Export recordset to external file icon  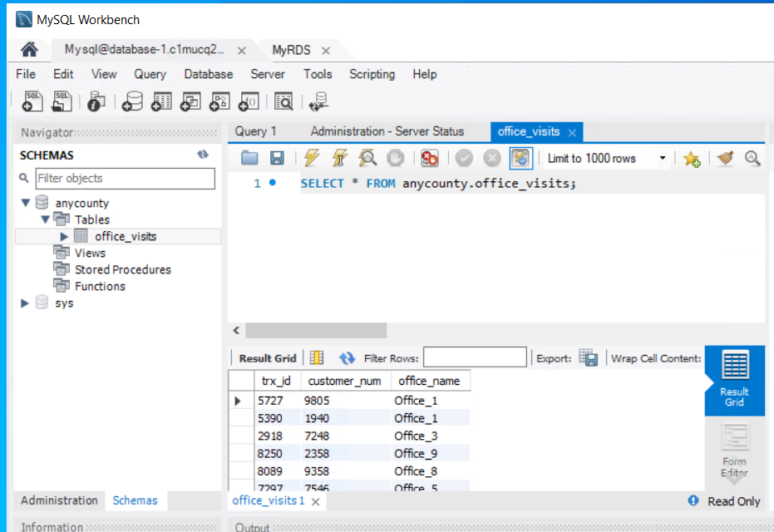(x=588, y=357)
